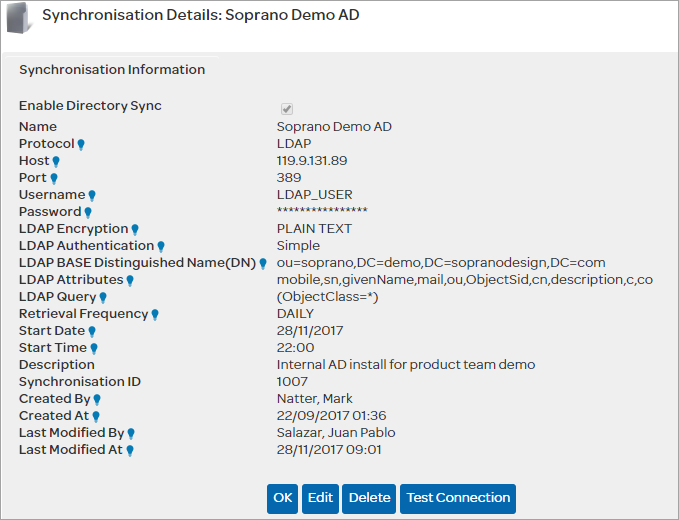Image resolution: width=679 pixels, height=520 pixels.
Task: Click the Edit button
Action: click(x=320, y=498)
